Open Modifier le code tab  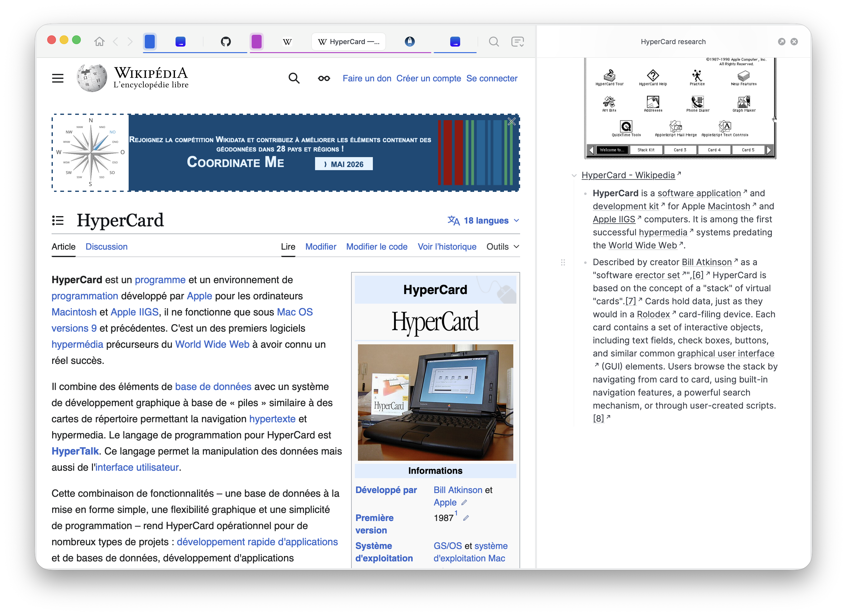click(377, 247)
